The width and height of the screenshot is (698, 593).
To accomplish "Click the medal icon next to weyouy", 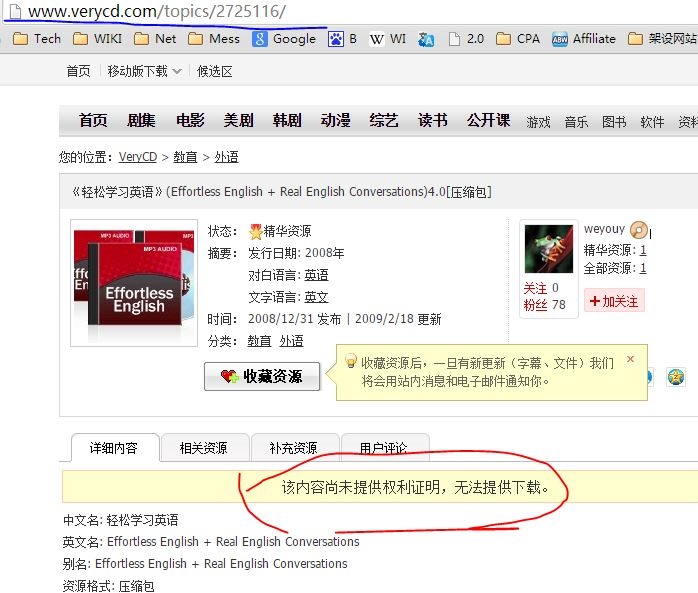I will tap(639, 230).
